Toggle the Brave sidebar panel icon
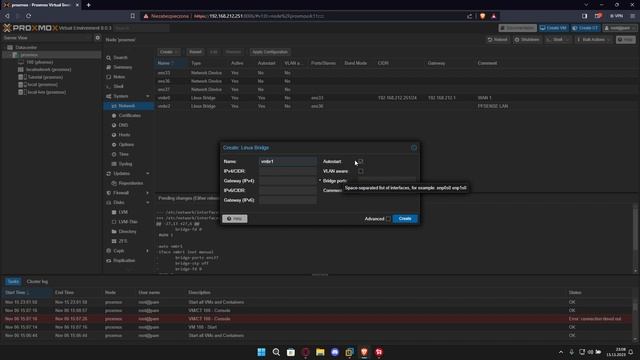640x360 pixels. [584, 16]
